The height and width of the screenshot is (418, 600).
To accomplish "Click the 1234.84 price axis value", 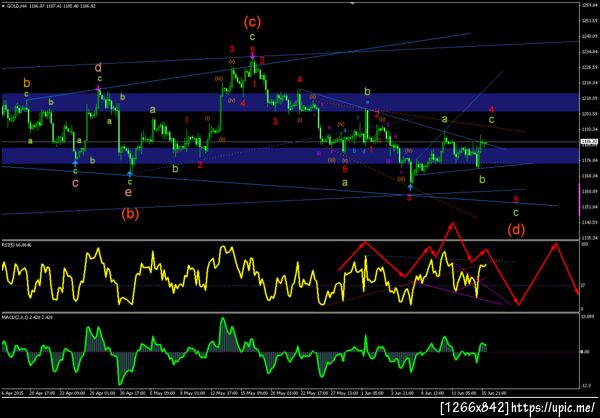I will click(589, 52).
